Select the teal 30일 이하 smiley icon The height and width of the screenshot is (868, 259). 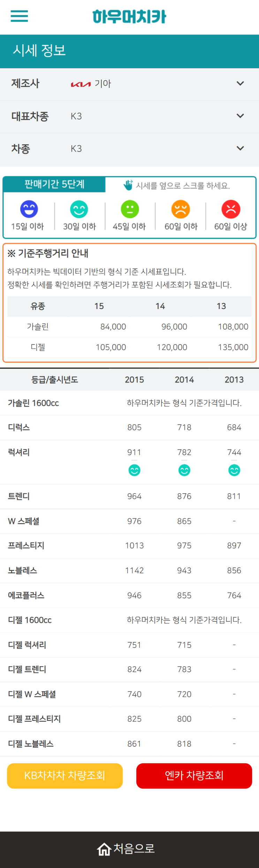(79, 209)
